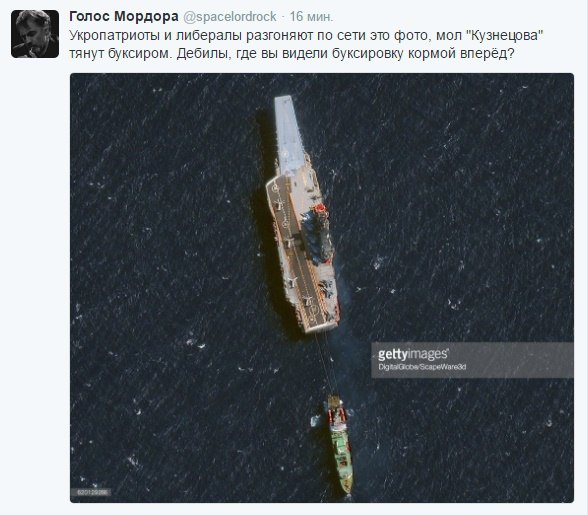Click the gettyimages watermark logo
588x515 pixels.
[413, 354]
